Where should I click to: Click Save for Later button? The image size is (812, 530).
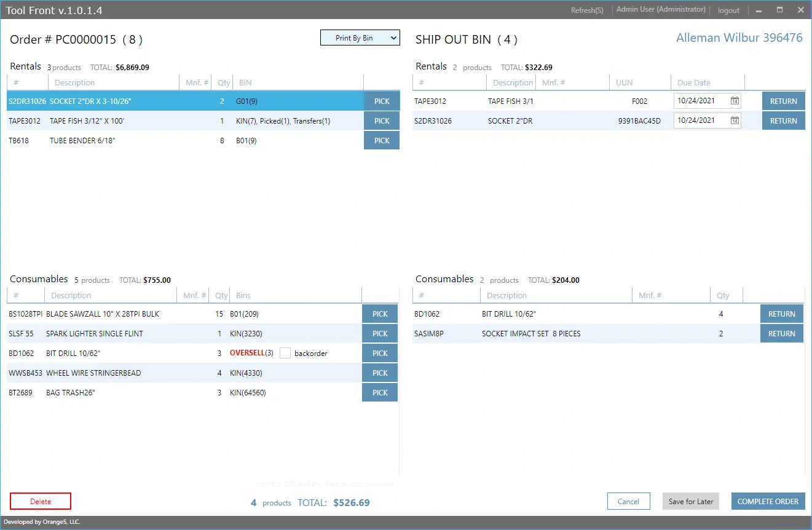point(690,502)
